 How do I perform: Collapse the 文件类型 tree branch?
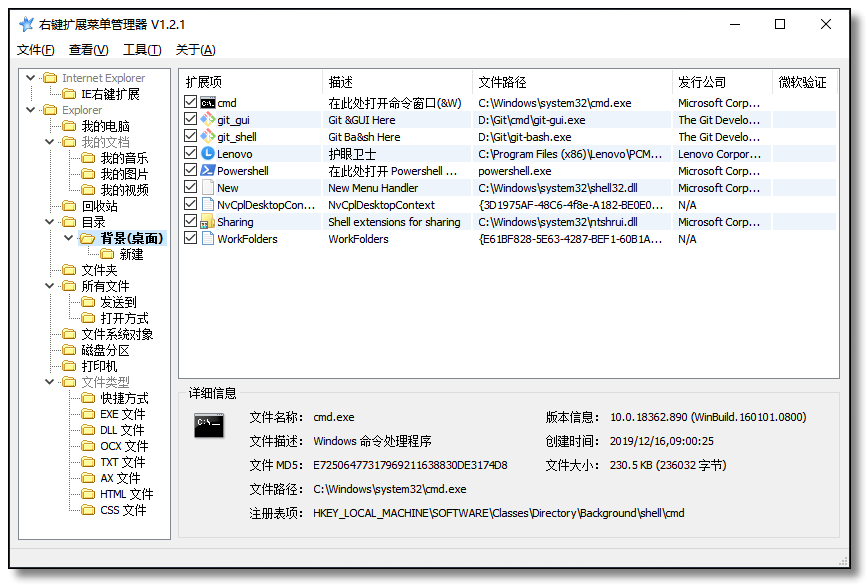pos(50,382)
